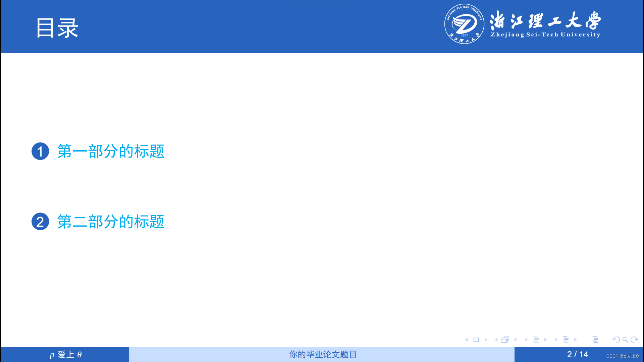Click the numbered circle 1 bullet
644x362 pixels.
click(x=40, y=152)
